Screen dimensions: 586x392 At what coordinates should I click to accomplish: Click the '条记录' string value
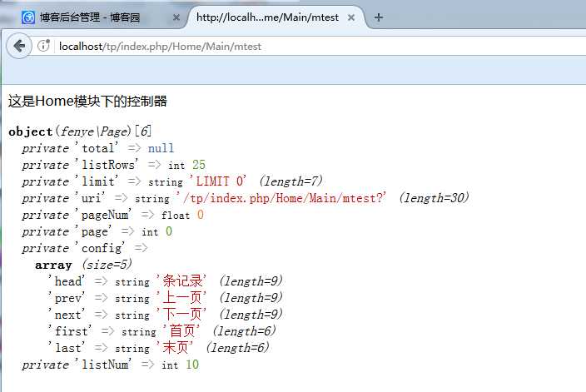coord(182,281)
